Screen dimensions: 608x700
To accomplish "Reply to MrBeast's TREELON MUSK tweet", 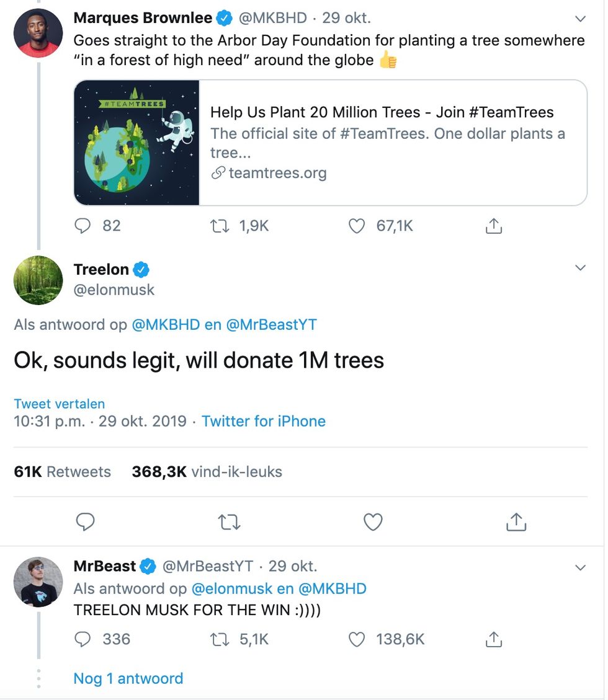I will click(x=83, y=639).
